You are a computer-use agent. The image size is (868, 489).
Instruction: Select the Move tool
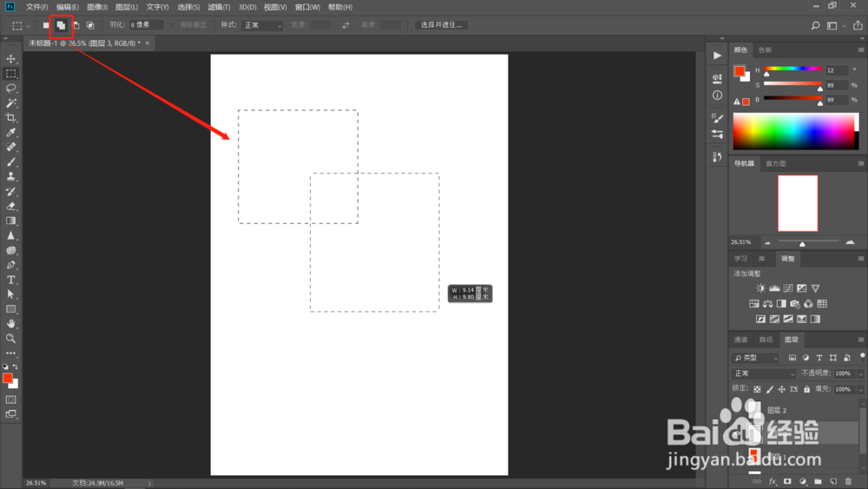coord(10,59)
